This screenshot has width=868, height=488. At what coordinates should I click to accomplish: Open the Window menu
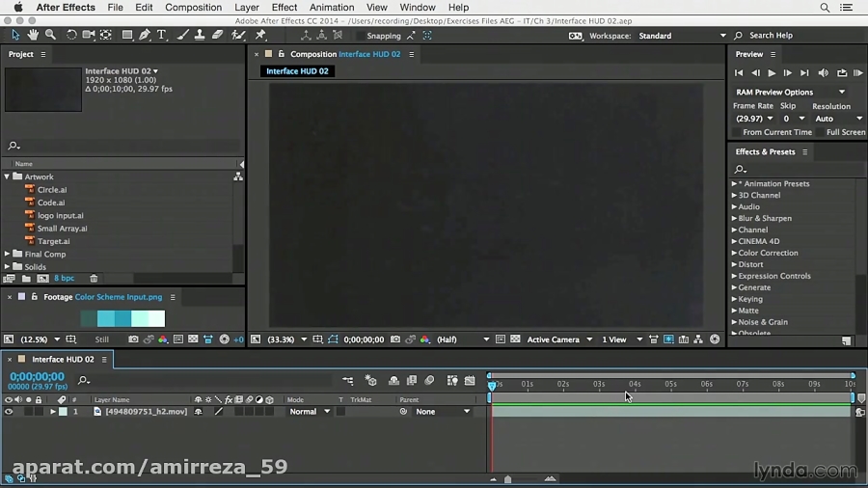click(x=418, y=7)
